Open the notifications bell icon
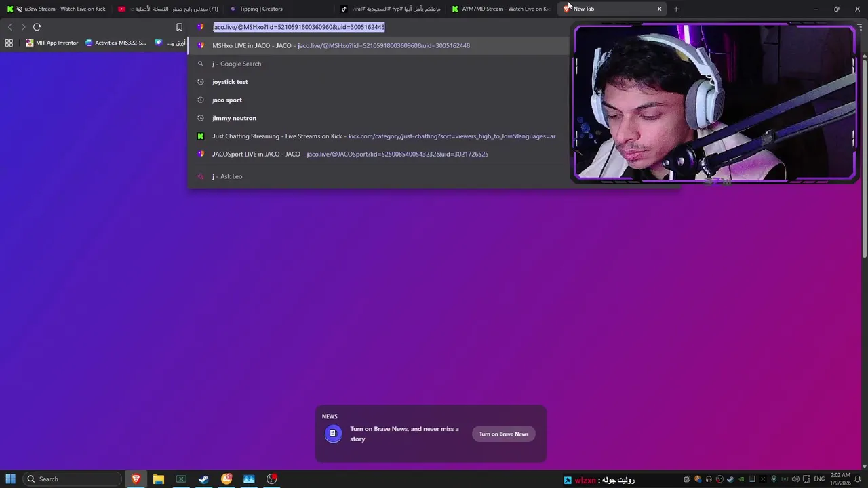 click(x=857, y=479)
